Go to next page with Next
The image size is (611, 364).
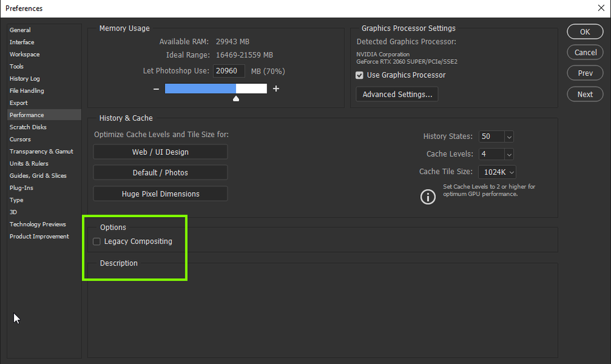click(585, 94)
